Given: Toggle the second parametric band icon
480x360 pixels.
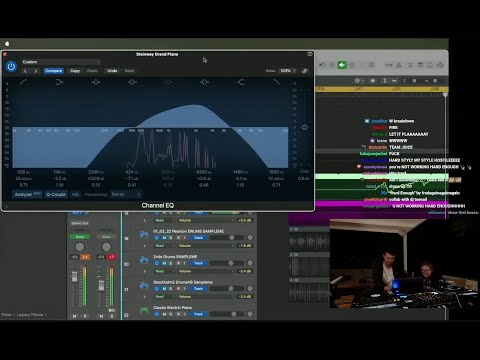Looking at the screenshot, I should pos(132,82).
